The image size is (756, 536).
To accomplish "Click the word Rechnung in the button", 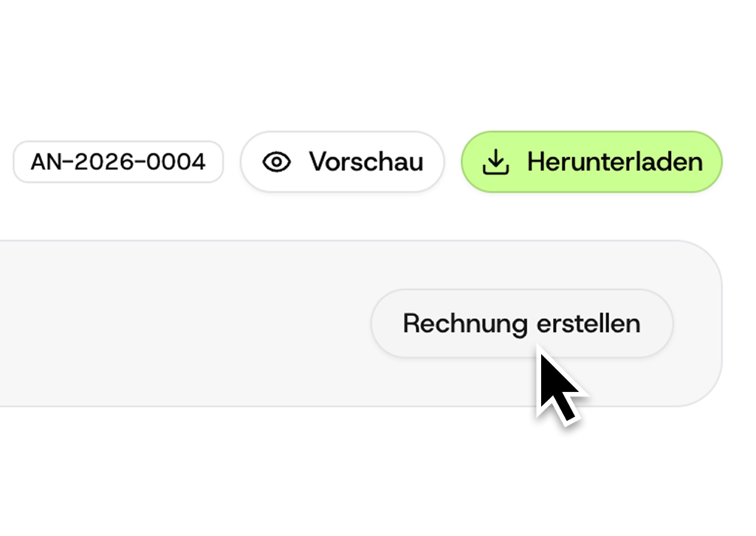I will pos(465,323).
